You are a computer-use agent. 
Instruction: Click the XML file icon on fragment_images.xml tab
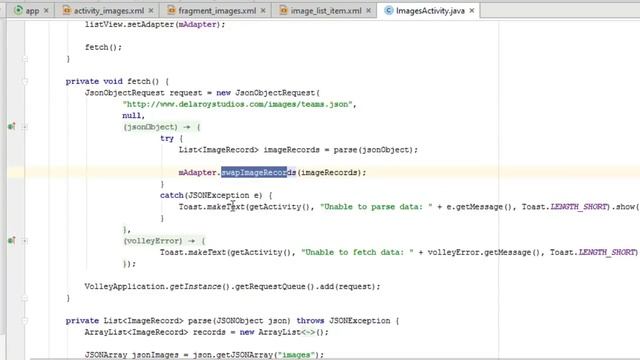click(x=171, y=11)
